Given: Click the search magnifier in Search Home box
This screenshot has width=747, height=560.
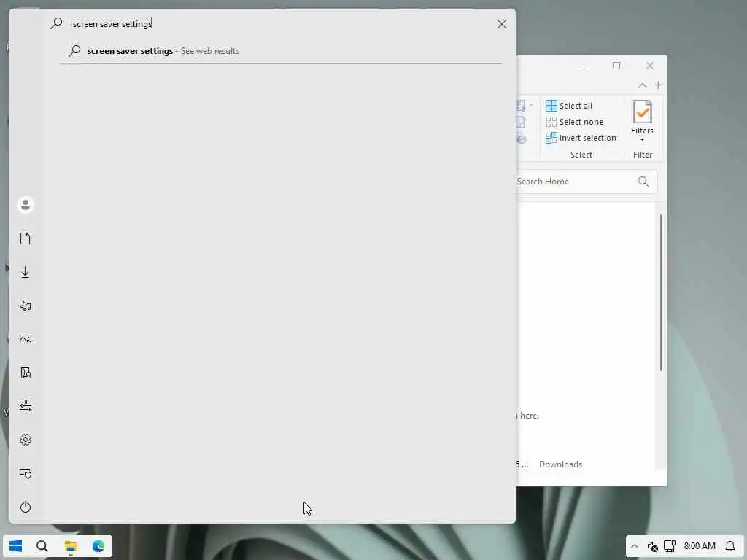Looking at the screenshot, I should coord(643,182).
